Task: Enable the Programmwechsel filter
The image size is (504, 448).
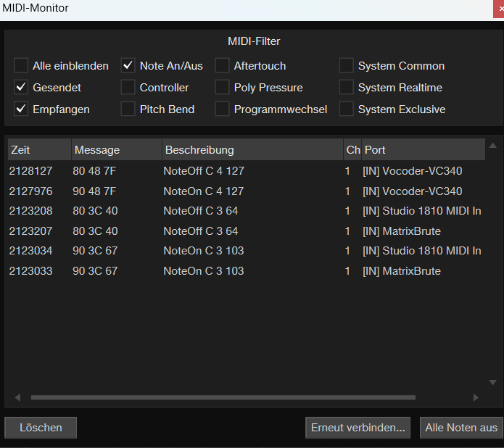Action: [x=223, y=109]
